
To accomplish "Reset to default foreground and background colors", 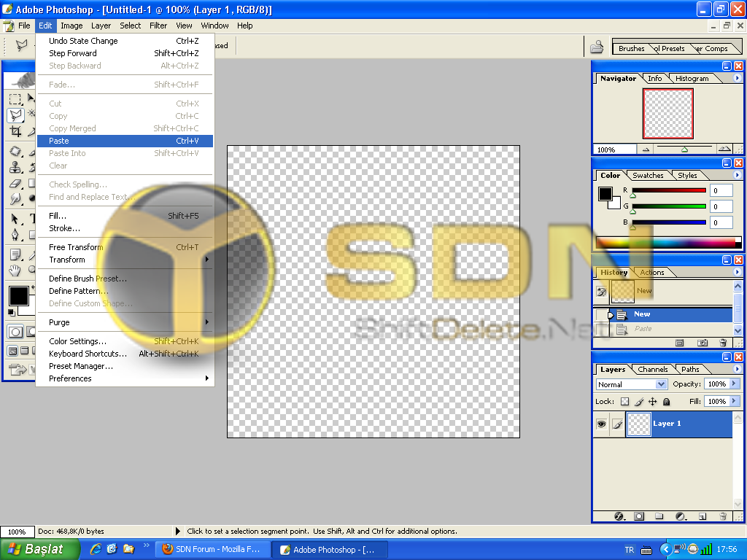I will [11, 312].
